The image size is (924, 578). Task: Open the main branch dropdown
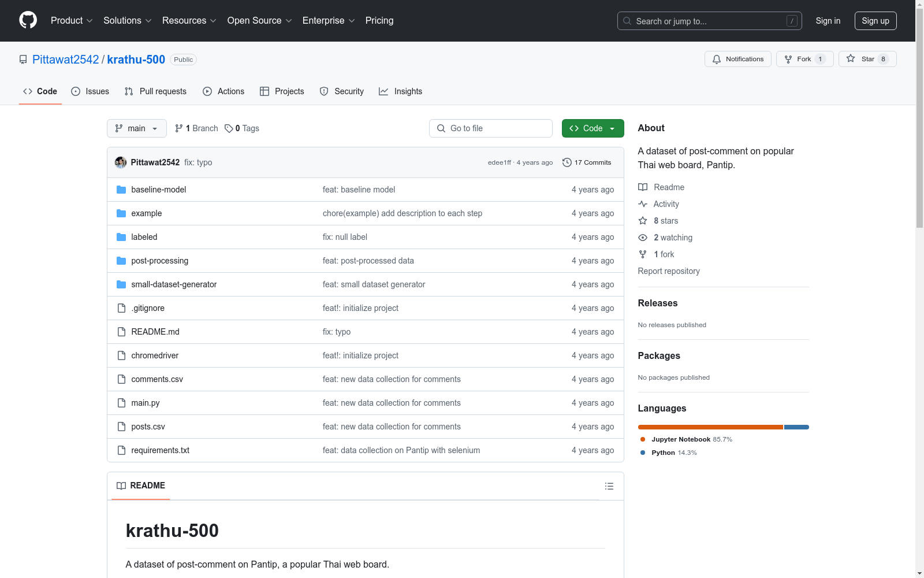pyautogui.click(x=137, y=128)
